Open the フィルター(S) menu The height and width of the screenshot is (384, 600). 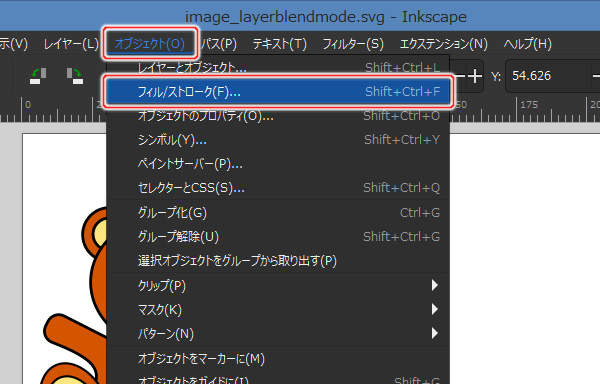tap(353, 44)
